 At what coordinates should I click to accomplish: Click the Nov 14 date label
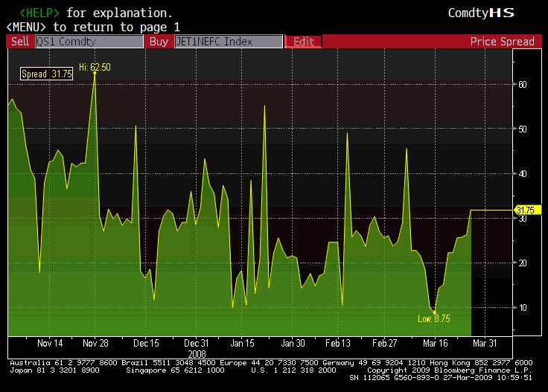point(50,343)
